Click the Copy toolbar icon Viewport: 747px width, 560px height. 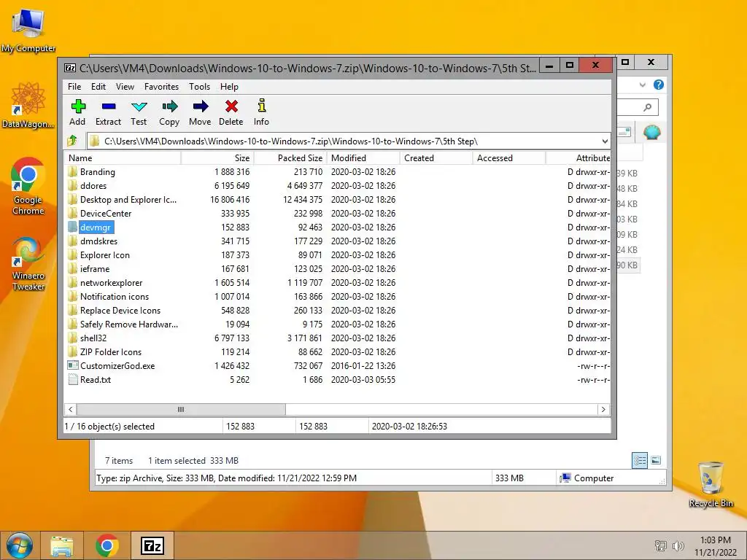169,106
